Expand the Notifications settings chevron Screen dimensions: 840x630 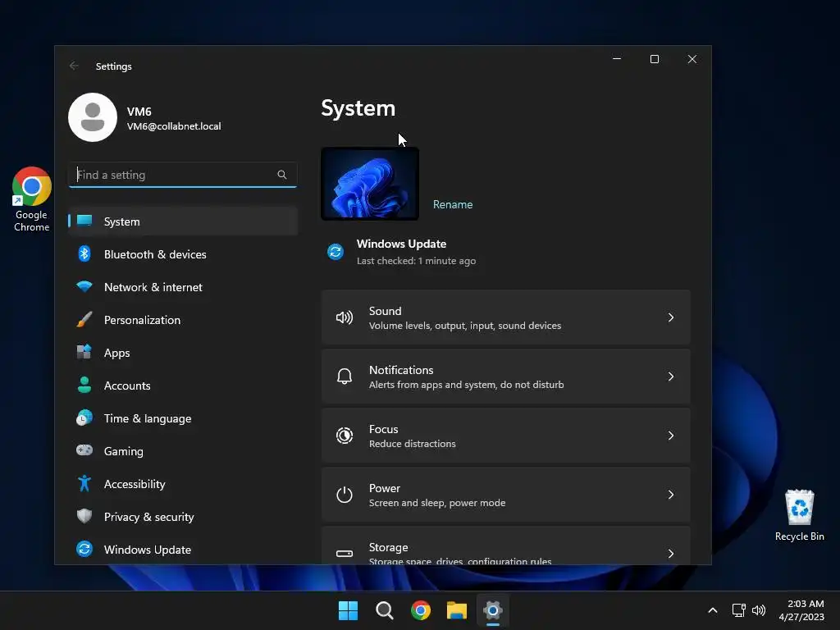tap(671, 377)
